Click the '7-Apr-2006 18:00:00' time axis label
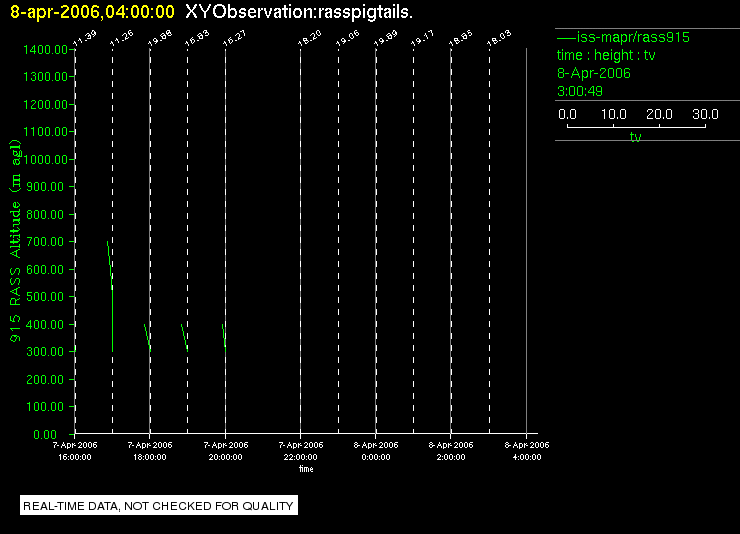The height and width of the screenshot is (534, 740). [150, 451]
